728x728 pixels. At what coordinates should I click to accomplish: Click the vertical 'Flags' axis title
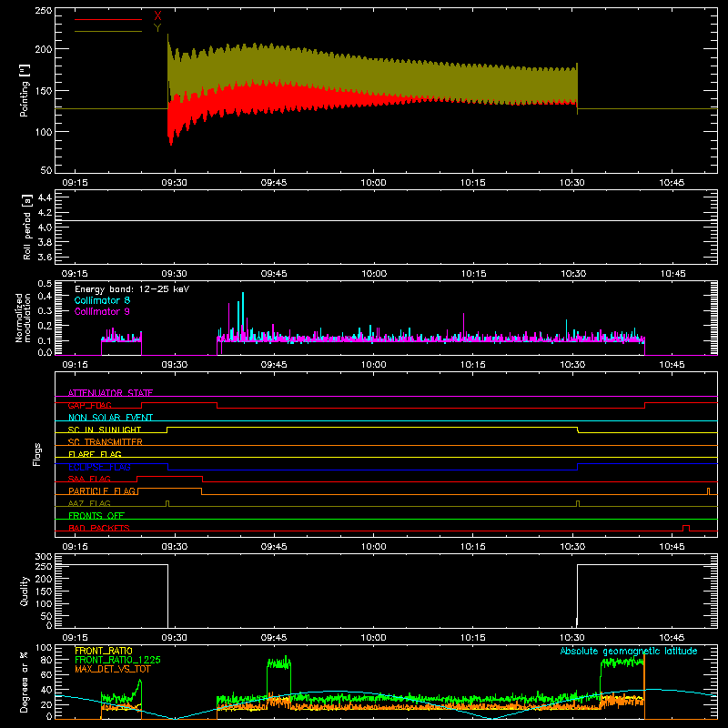tap(36, 454)
